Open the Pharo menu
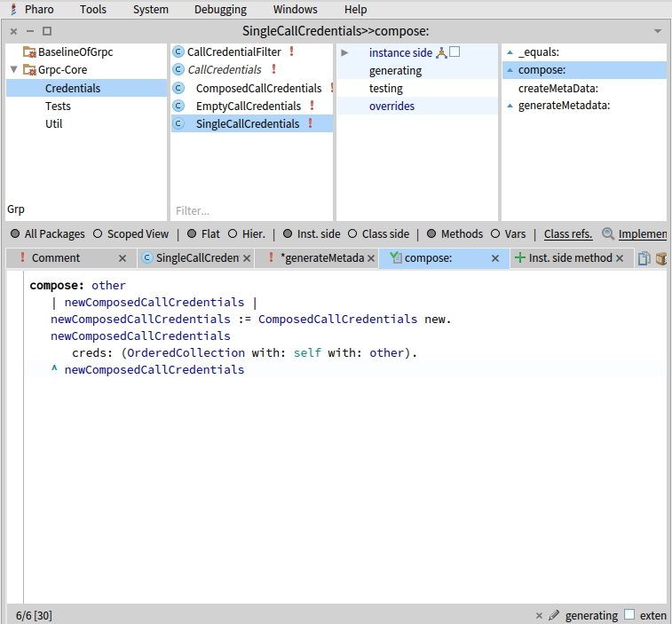The height and width of the screenshot is (624, 672). point(39,9)
